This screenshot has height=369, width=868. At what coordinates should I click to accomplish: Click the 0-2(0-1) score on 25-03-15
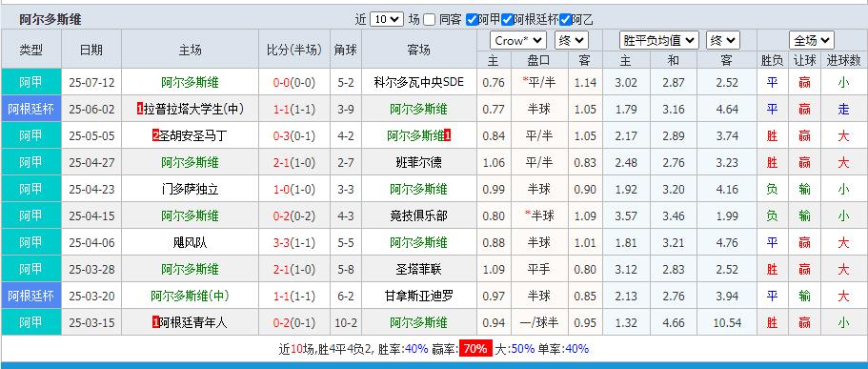pyautogui.click(x=294, y=322)
